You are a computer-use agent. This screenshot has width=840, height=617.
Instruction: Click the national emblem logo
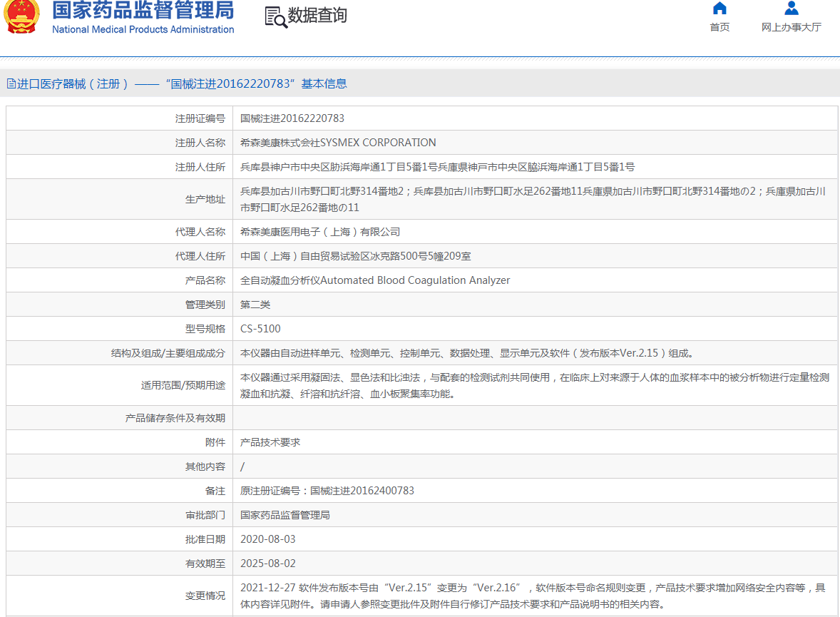click(x=21, y=17)
